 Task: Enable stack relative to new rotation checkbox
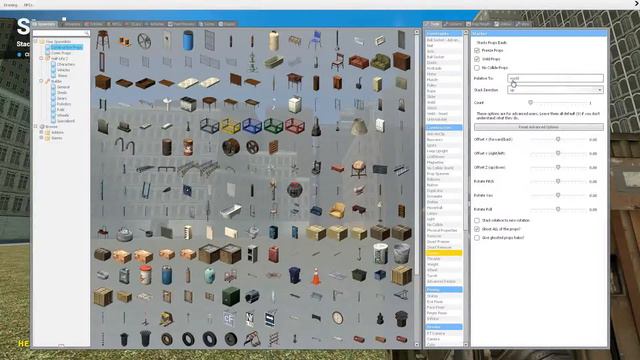tap(477, 220)
